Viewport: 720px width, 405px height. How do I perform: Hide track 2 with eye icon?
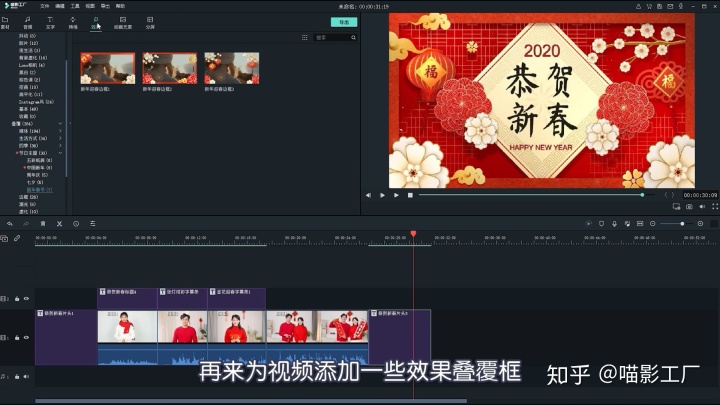(26, 299)
